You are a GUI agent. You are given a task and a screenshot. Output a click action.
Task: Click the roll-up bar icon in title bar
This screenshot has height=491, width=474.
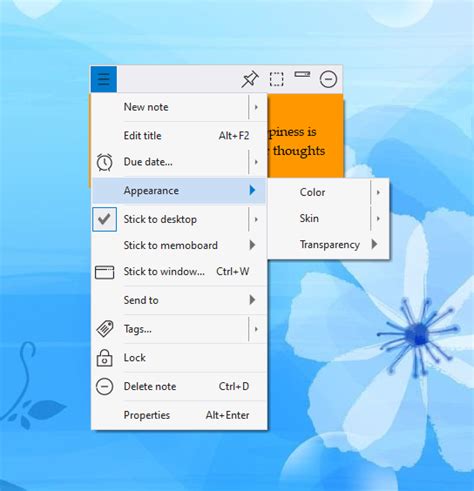tap(302, 74)
